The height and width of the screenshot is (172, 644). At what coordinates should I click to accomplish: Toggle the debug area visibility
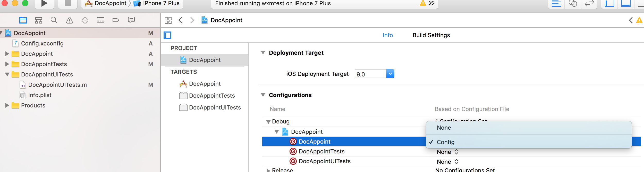626,4
